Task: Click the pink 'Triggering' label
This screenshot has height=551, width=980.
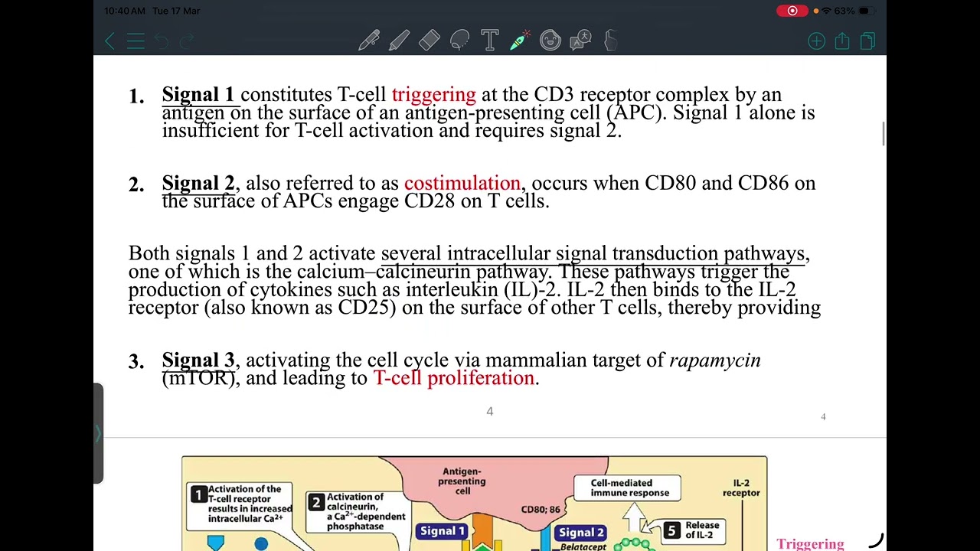Action: [x=810, y=544]
